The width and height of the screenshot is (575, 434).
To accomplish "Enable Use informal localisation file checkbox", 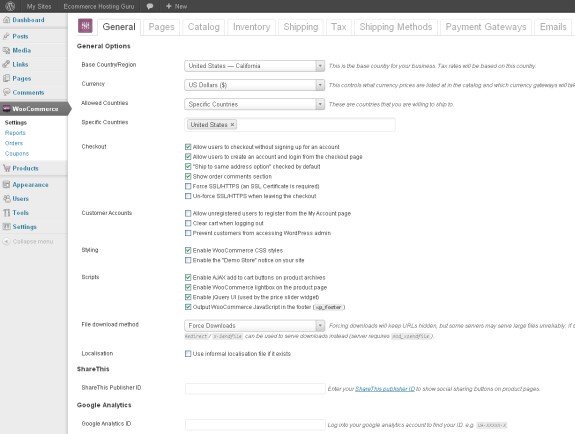I will [188, 354].
